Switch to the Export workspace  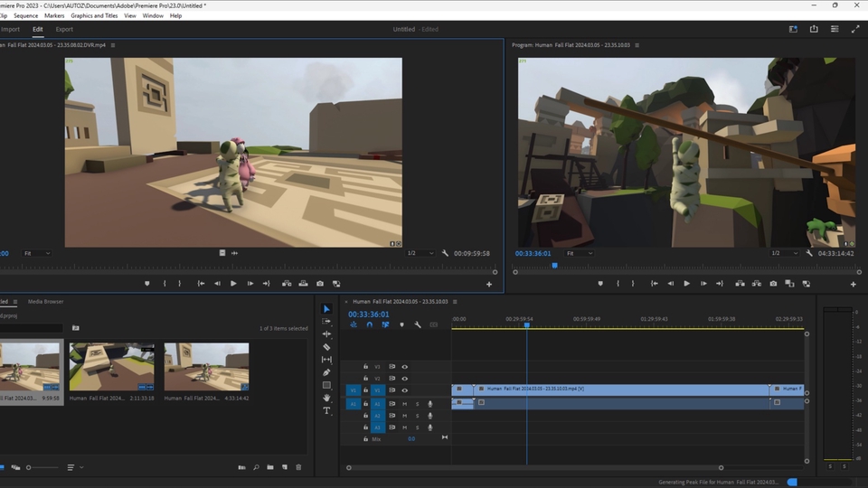coord(64,29)
